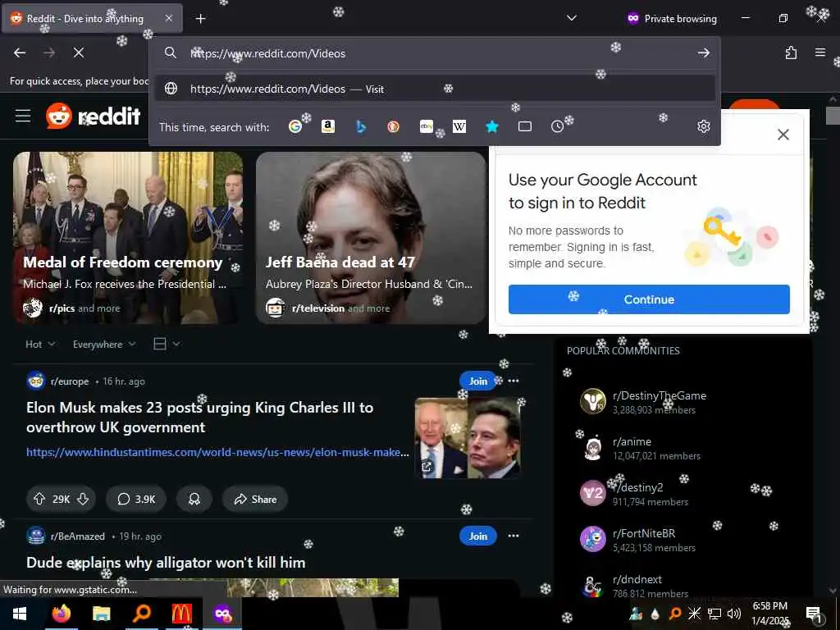This screenshot has width=840, height=630.
Task: Open the Firefox extensions icon
Action: coord(791,52)
